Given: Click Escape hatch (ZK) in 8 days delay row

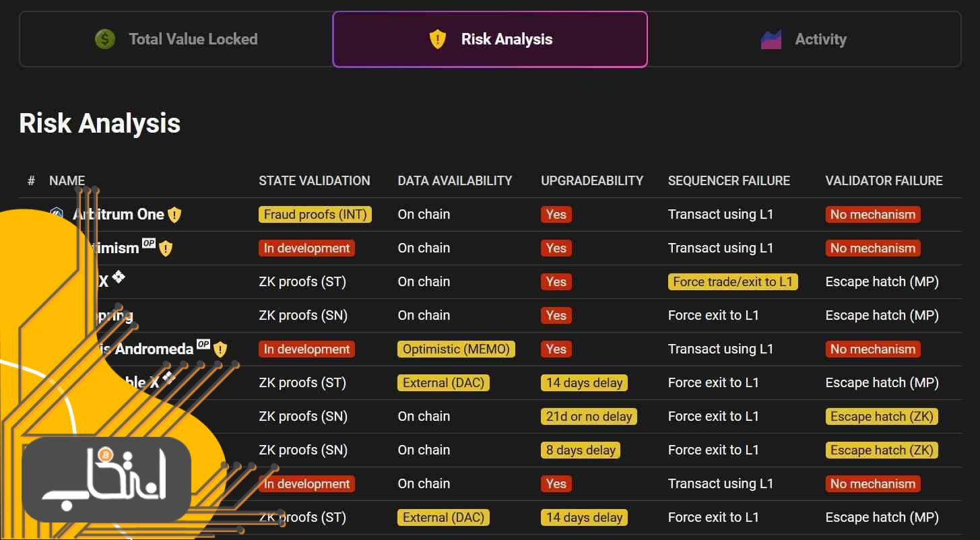Looking at the screenshot, I should (x=882, y=450).
